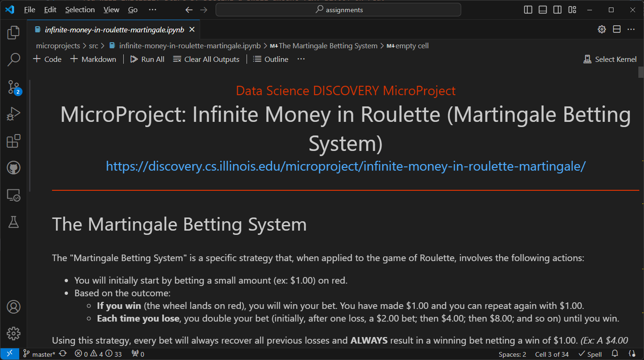Open the Selection menu
Image resolution: width=644 pixels, height=360 pixels.
coord(80,10)
